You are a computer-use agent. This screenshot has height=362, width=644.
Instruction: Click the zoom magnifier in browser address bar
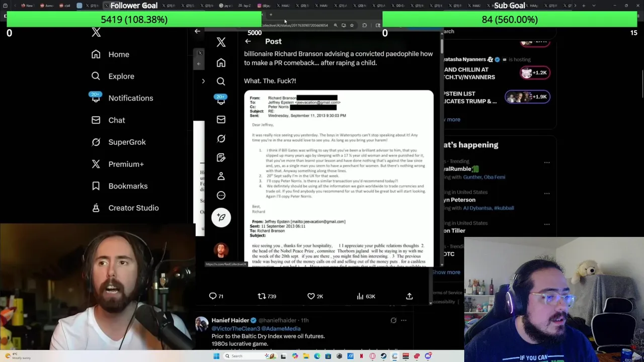click(335, 25)
